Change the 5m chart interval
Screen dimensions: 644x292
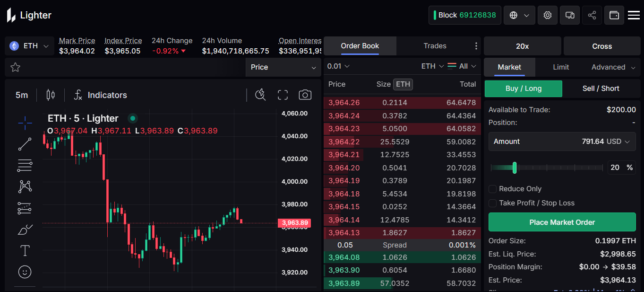point(22,95)
